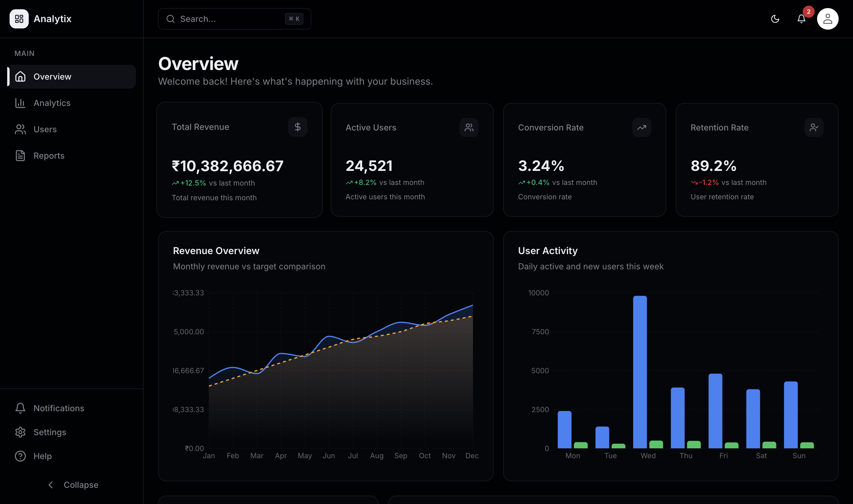Open notifications via the bell icon
853x504 pixels.
pyautogui.click(x=802, y=19)
